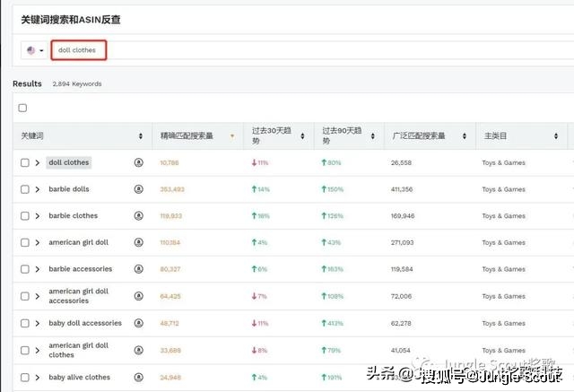Click the circular icon beside barbie dolls

138,189
